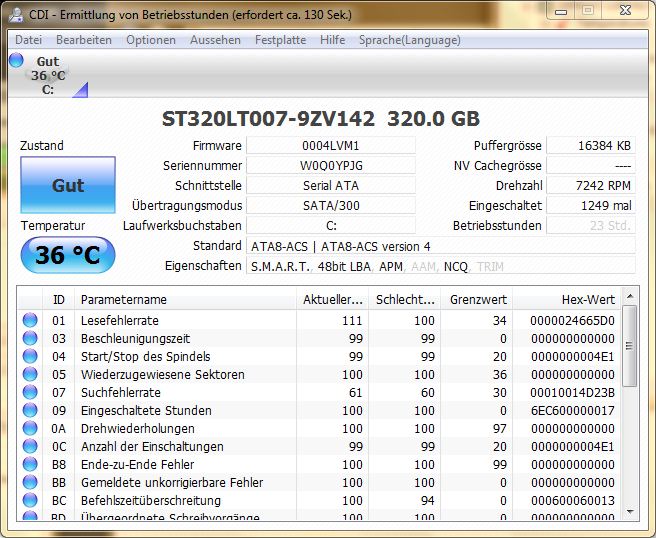Click the SMART list scrollbar thumb

[630, 346]
